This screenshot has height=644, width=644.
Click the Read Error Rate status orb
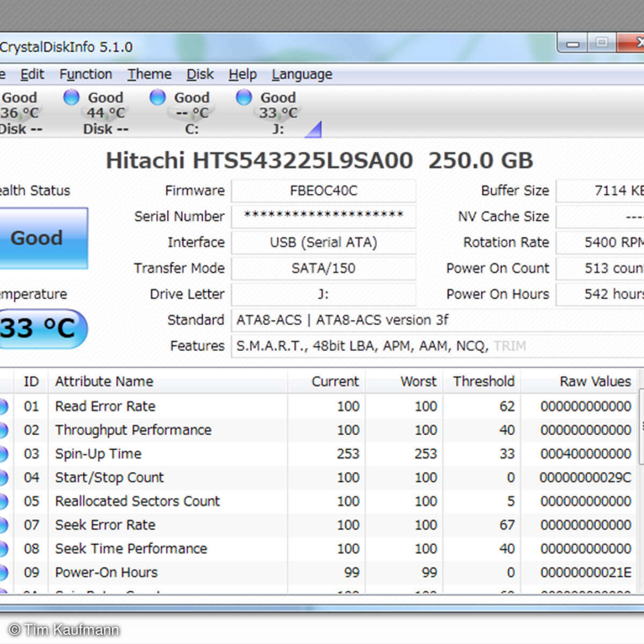click(x=3, y=406)
